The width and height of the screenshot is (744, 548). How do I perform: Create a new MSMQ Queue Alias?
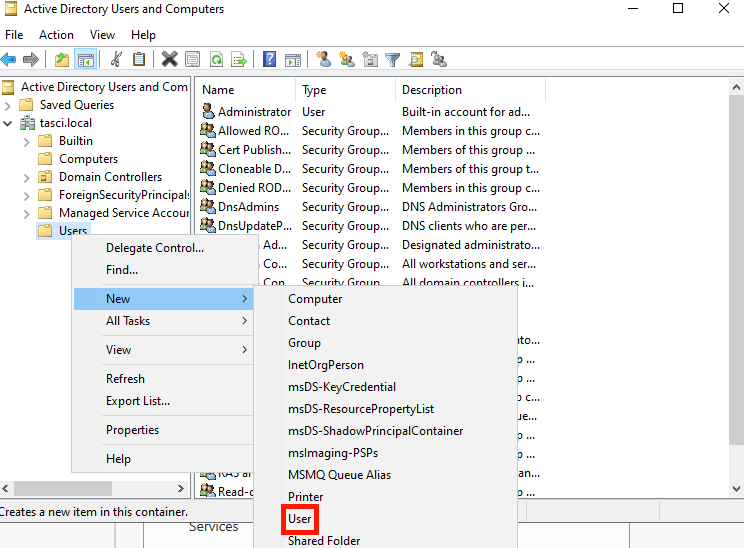tap(385, 474)
